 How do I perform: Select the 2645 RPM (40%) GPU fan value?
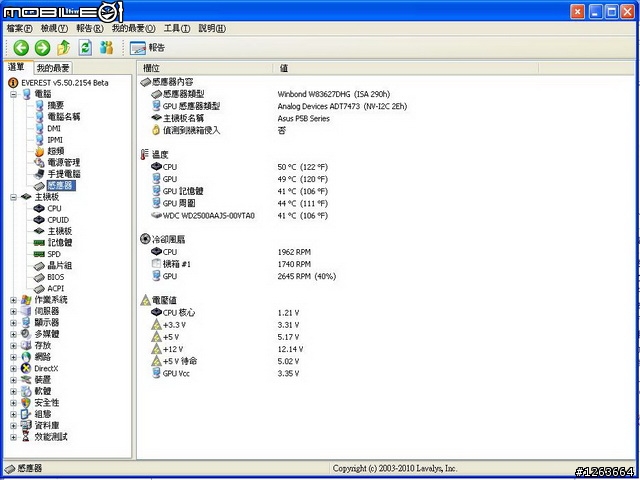307,276
